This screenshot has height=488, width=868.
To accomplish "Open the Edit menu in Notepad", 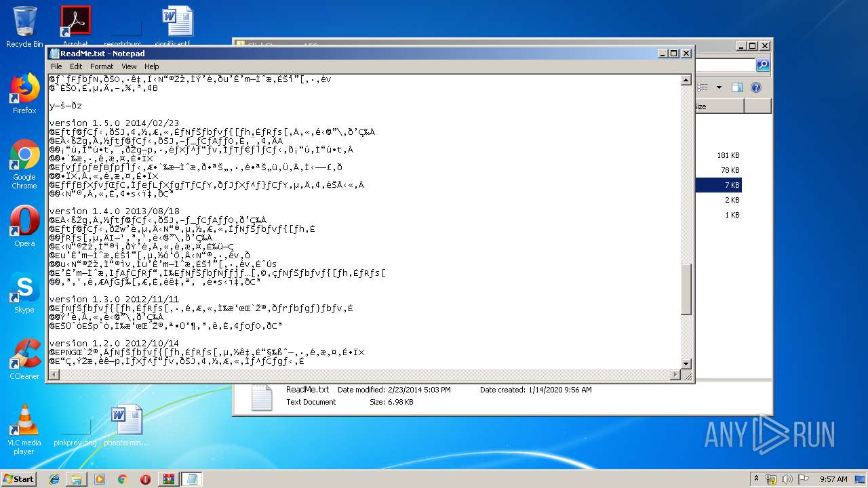I will 76,66.
